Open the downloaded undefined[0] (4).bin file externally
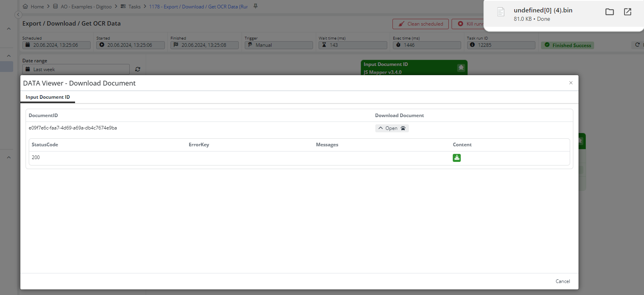 tap(627, 12)
